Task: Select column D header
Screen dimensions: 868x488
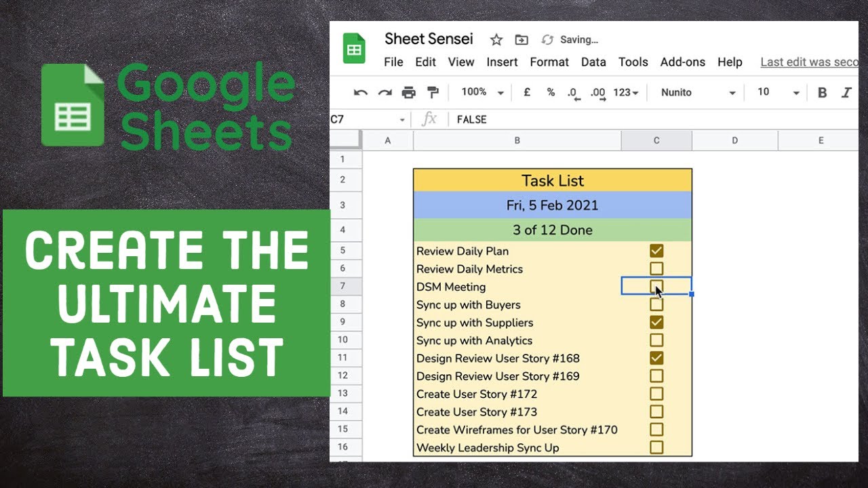Action: click(735, 140)
